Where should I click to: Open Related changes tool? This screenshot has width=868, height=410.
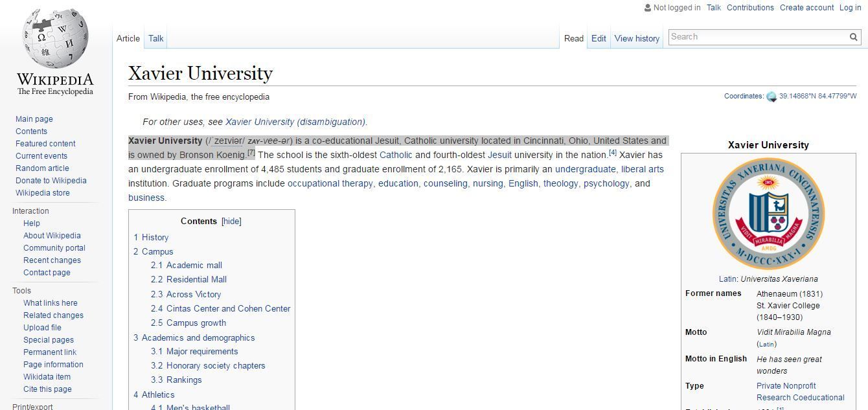pos(53,315)
